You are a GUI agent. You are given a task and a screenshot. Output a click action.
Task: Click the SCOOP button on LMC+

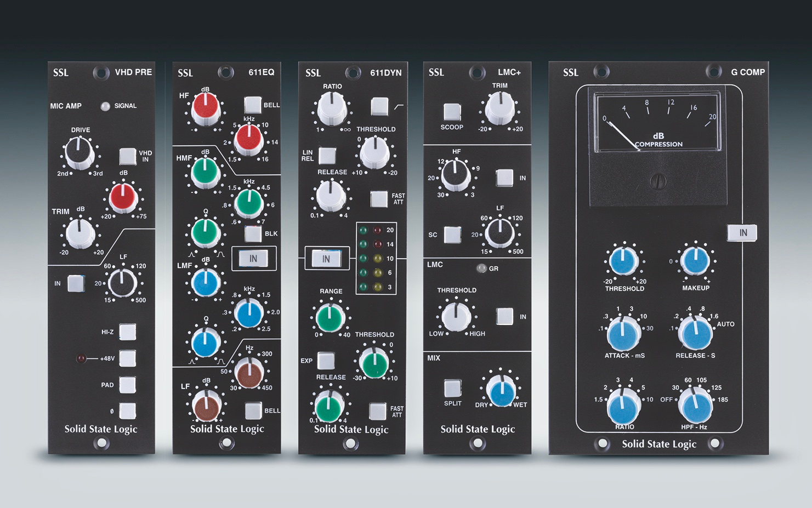(452, 112)
